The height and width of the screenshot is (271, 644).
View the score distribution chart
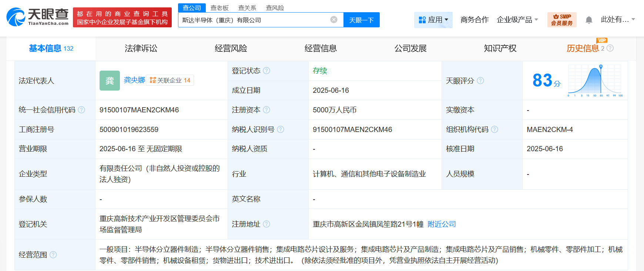[x=594, y=80]
